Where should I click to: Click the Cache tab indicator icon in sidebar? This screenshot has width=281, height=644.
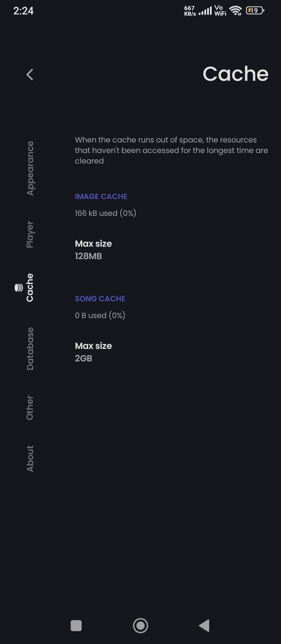click(18, 288)
